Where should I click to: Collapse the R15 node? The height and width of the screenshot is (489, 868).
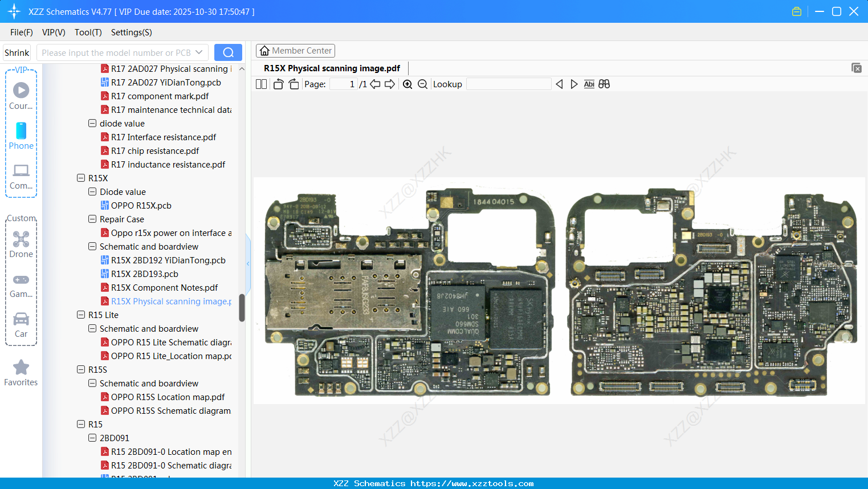[81, 424]
